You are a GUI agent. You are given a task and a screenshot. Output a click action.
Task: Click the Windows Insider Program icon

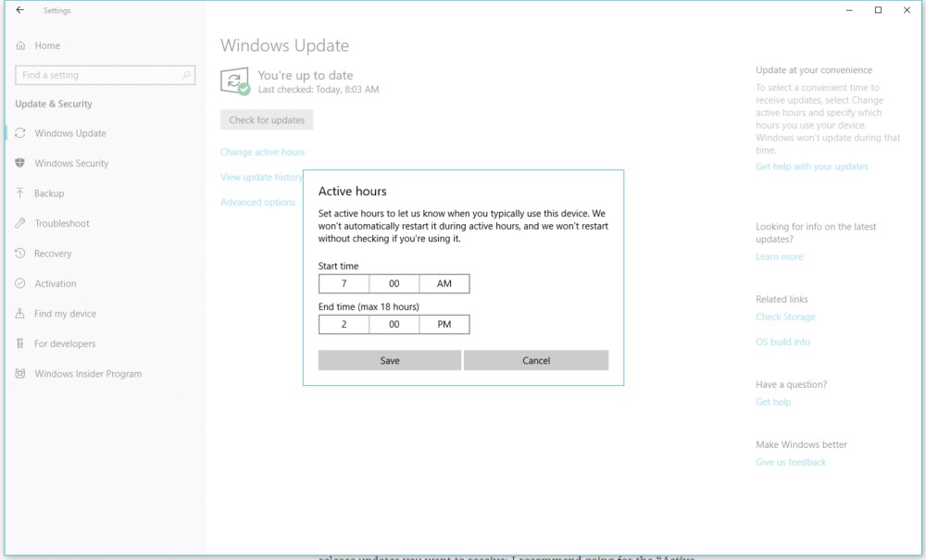(20, 374)
